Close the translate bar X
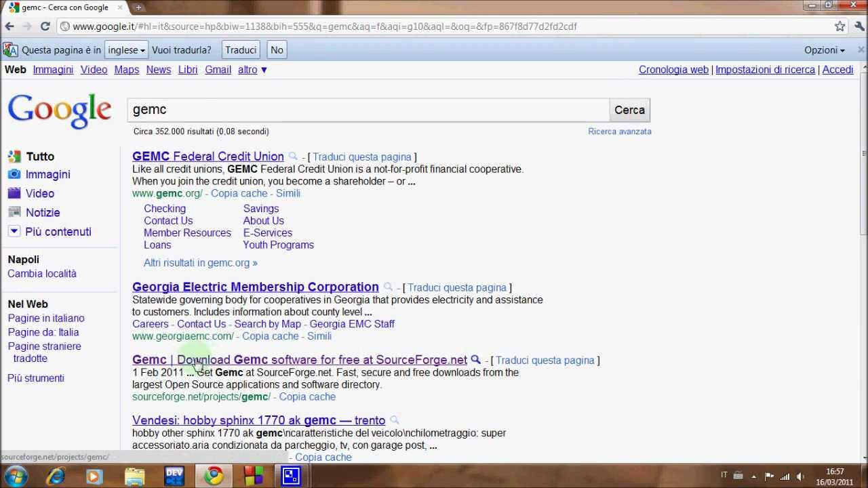 pos(861,49)
